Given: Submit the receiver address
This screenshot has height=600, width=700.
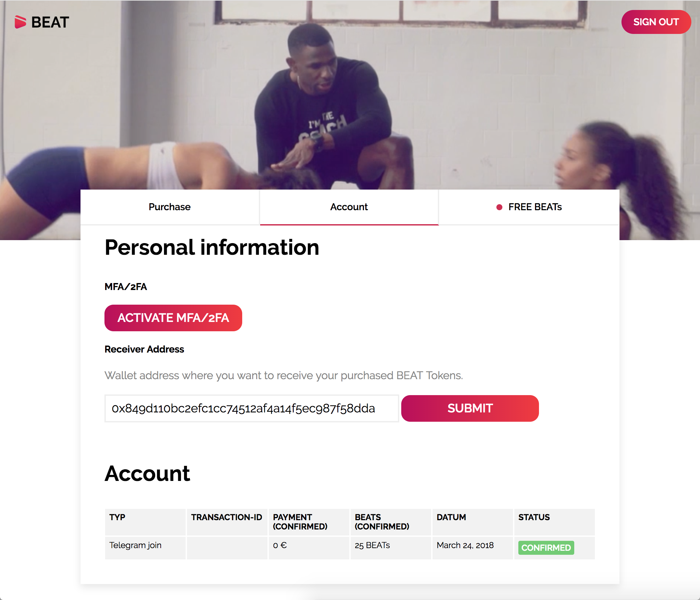Looking at the screenshot, I should click(470, 408).
